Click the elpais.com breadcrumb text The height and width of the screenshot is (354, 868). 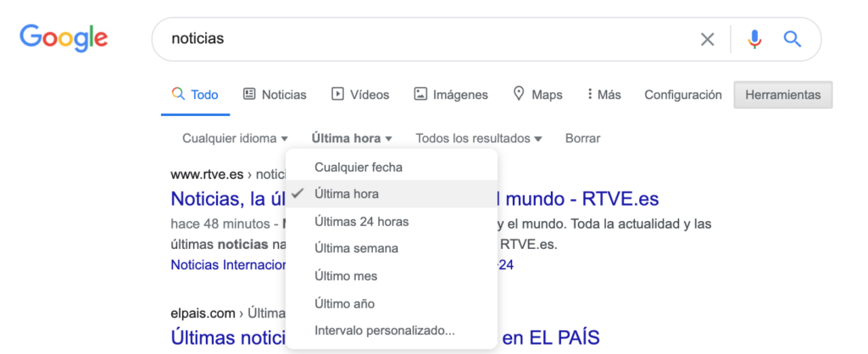(x=203, y=313)
